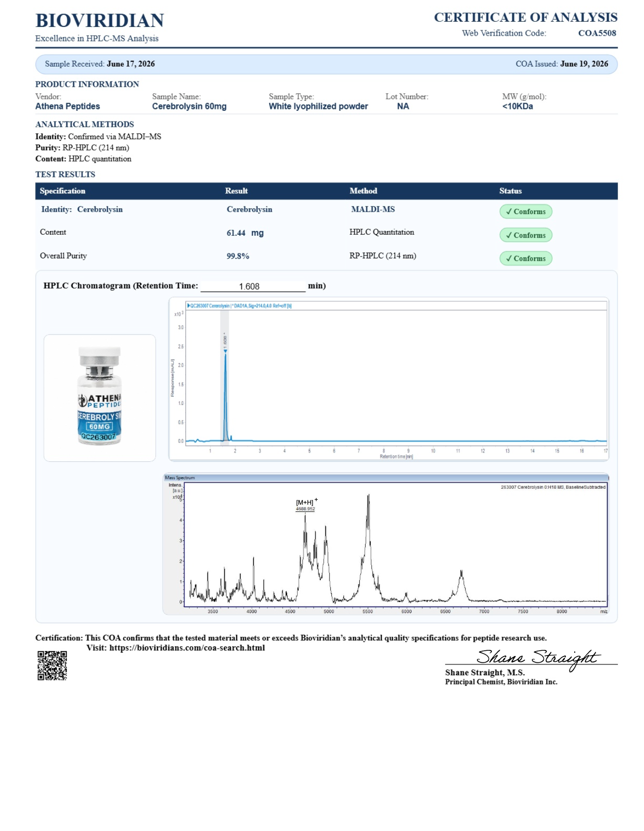Select sample name Cerebrolysin 60mg
Screen dimensions: 644x831
click(189, 107)
